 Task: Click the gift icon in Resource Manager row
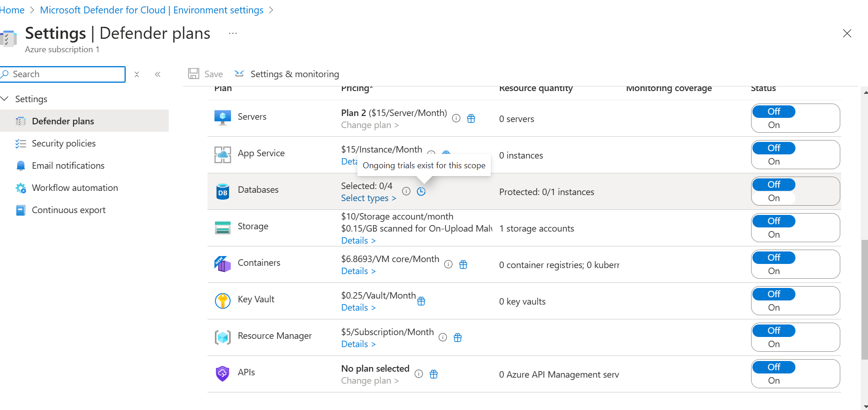[x=458, y=337]
